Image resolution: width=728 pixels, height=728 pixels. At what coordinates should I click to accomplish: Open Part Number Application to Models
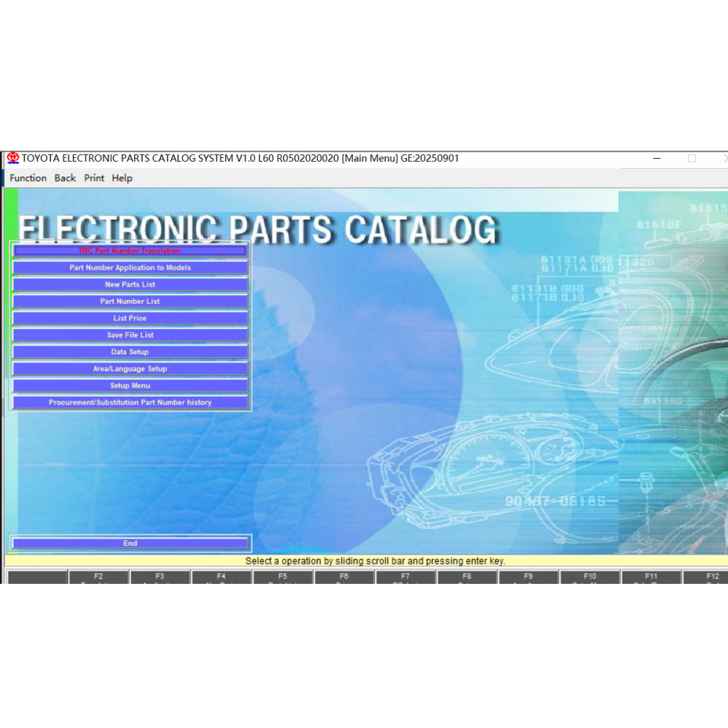point(130,268)
